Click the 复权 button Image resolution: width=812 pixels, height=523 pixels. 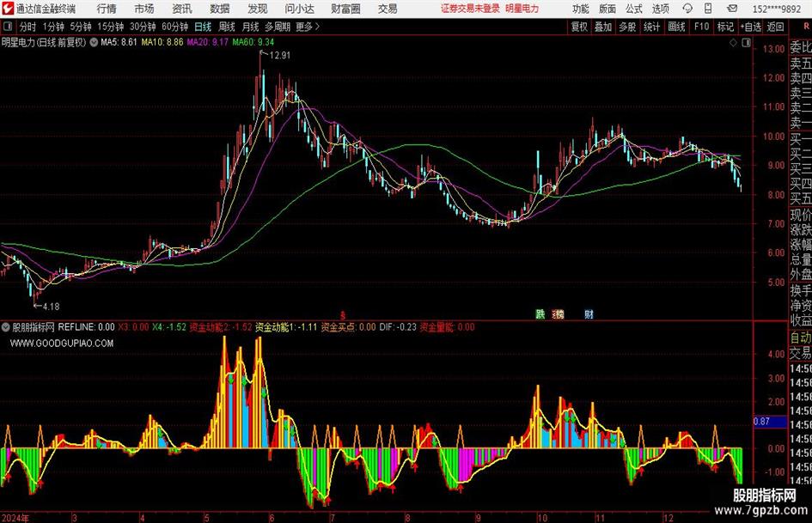[579, 27]
